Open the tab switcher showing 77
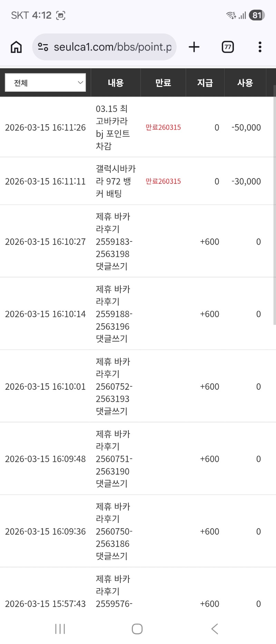Screen dimensions: 276x644 pos(228,47)
